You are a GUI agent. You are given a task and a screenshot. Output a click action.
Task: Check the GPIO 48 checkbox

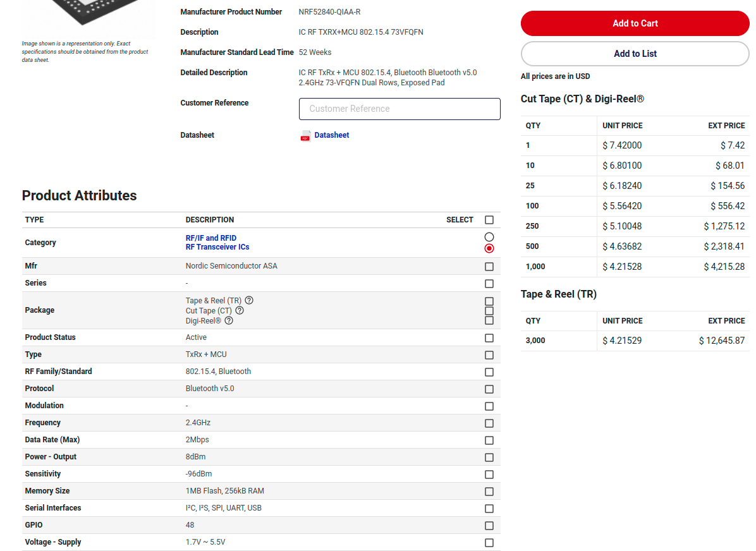(489, 526)
